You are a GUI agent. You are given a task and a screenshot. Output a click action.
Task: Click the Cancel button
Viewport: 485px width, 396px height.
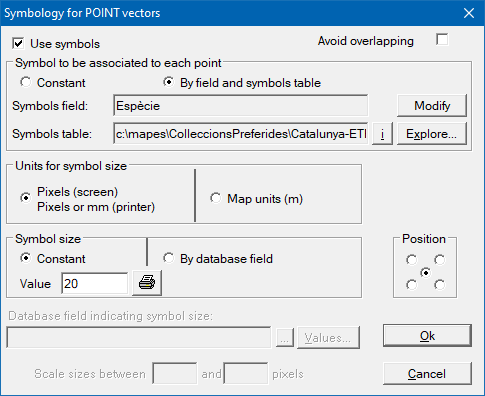click(x=427, y=374)
